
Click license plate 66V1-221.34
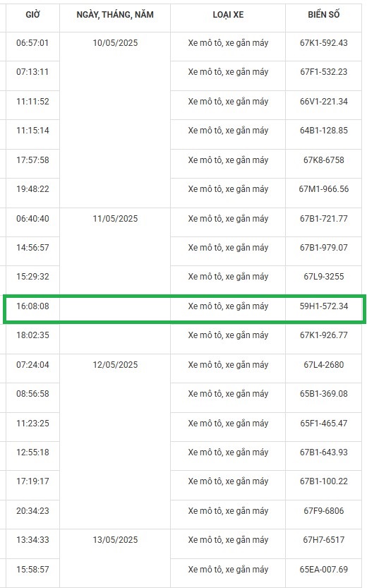point(323,101)
